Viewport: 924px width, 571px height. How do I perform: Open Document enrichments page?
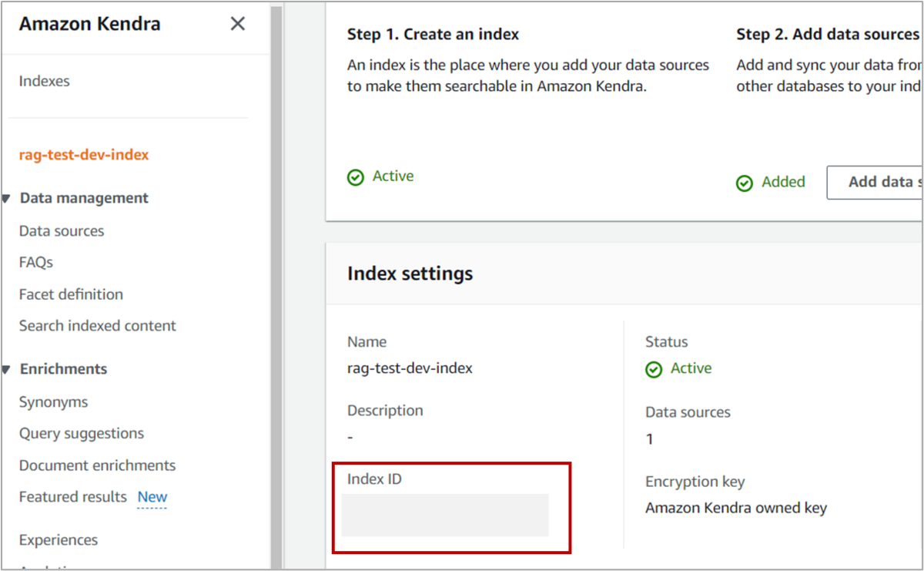point(98,465)
